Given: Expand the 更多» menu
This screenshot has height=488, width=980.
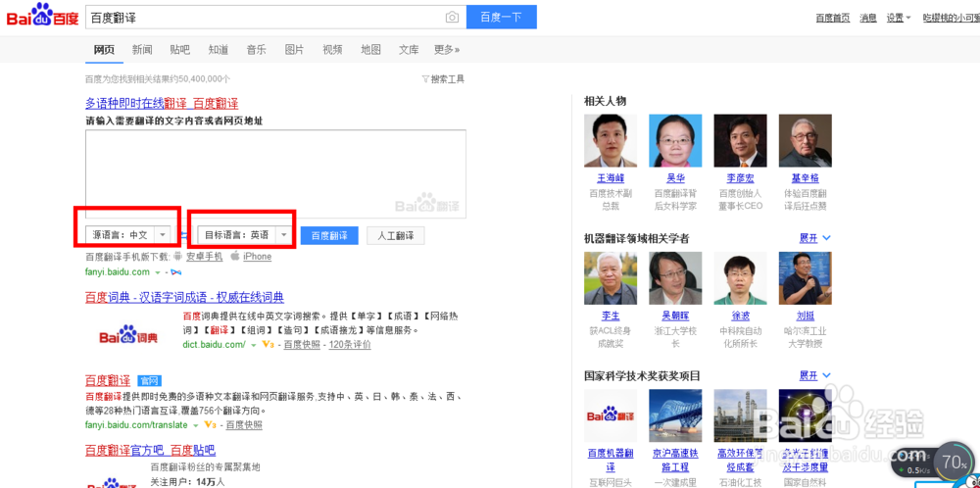Looking at the screenshot, I should coord(447,50).
